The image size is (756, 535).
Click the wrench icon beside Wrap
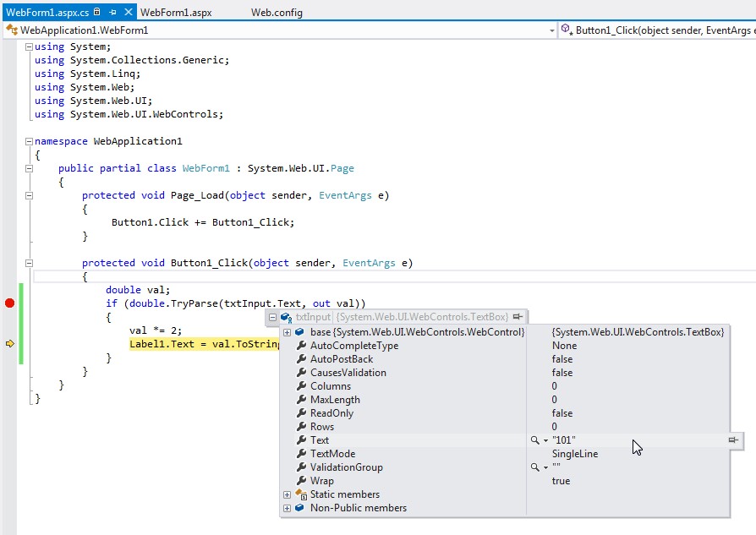point(301,481)
